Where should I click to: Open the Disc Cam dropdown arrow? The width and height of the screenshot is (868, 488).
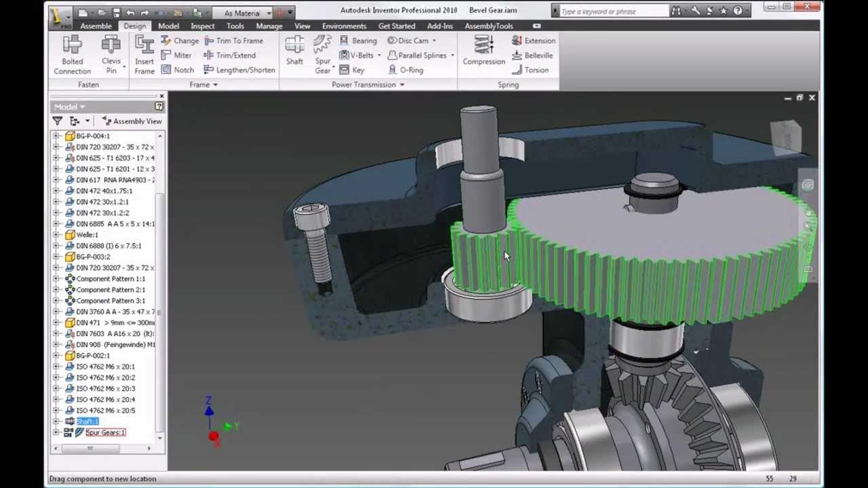click(435, 41)
